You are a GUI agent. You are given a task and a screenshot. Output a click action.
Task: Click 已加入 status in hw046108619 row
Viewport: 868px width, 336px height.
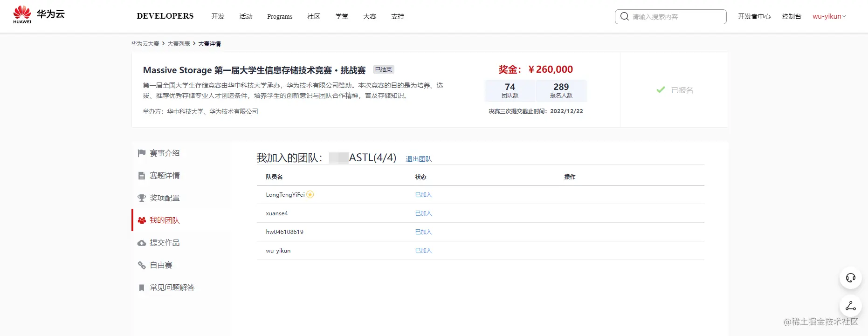click(423, 232)
